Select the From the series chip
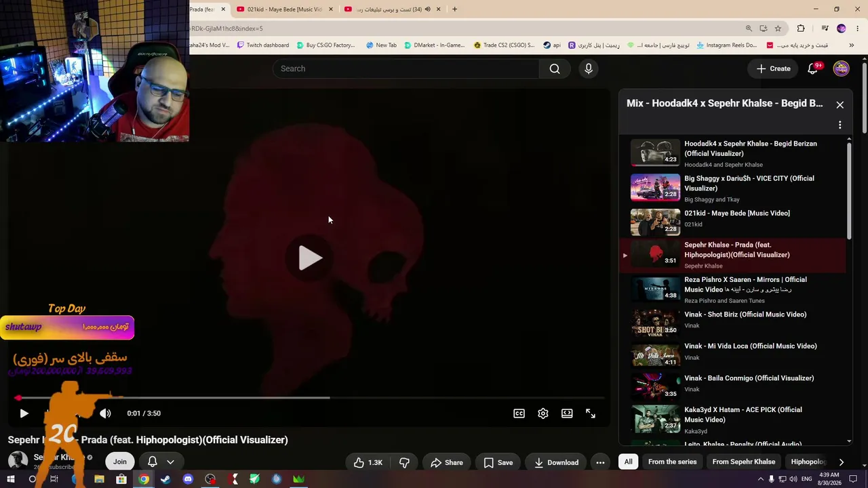 click(672, 462)
